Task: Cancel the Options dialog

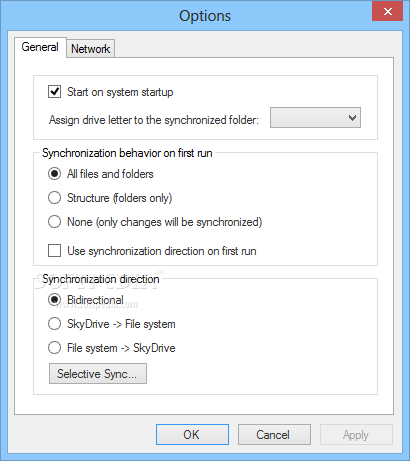Action: [x=274, y=435]
